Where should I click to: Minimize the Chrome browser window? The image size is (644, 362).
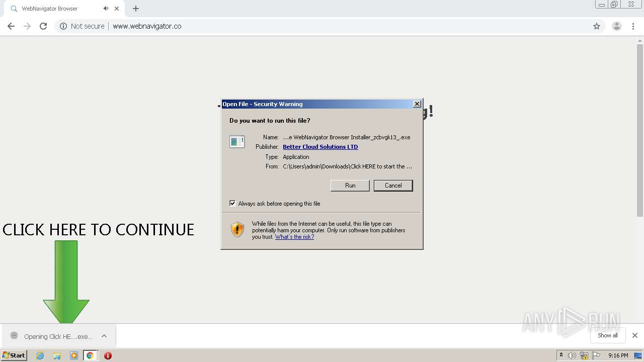point(602,5)
